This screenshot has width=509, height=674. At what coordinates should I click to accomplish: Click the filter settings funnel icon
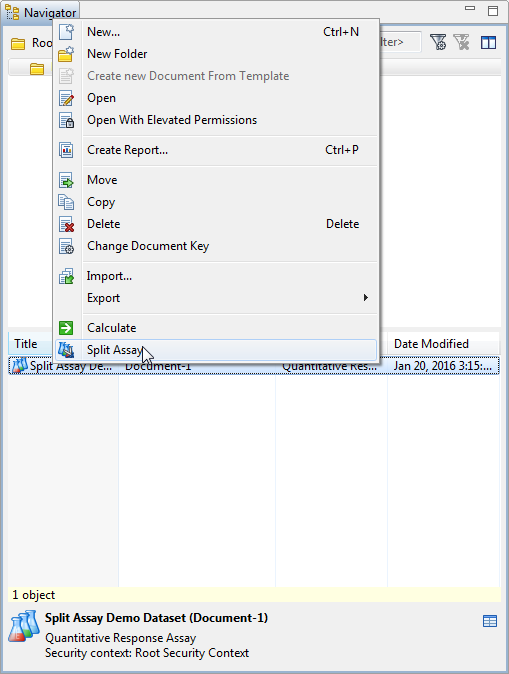point(438,42)
